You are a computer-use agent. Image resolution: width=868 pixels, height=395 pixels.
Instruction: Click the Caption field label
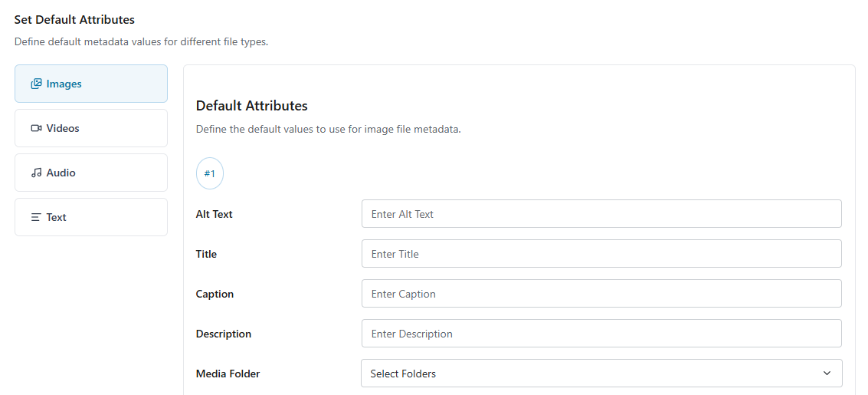(215, 294)
